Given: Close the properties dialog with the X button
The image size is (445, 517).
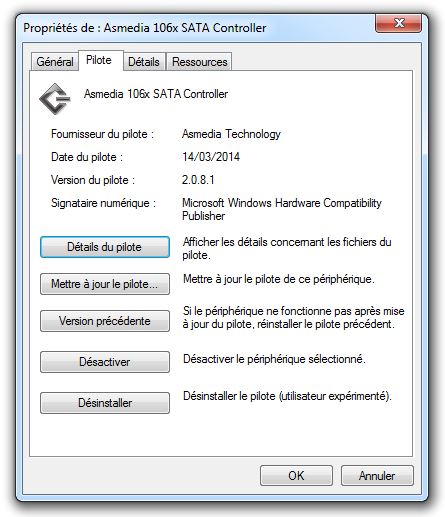Looking at the screenshot, I should 398,23.
